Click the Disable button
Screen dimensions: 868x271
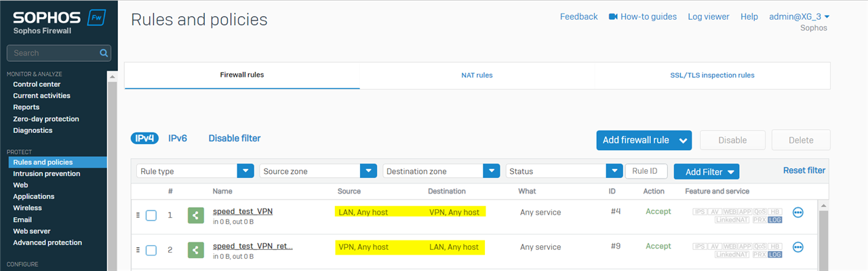732,141
